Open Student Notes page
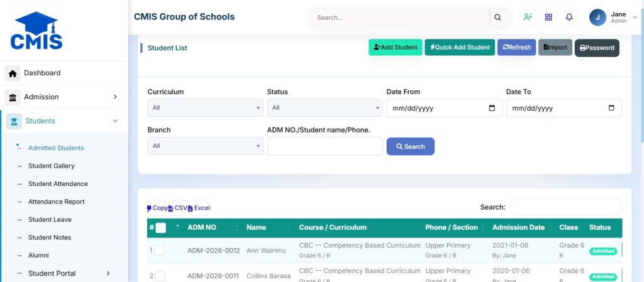The height and width of the screenshot is (282, 644). pos(49,238)
